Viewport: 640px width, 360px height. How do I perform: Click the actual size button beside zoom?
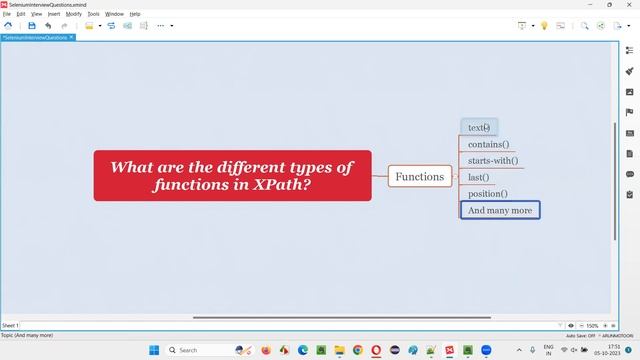(x=613, y=325)
